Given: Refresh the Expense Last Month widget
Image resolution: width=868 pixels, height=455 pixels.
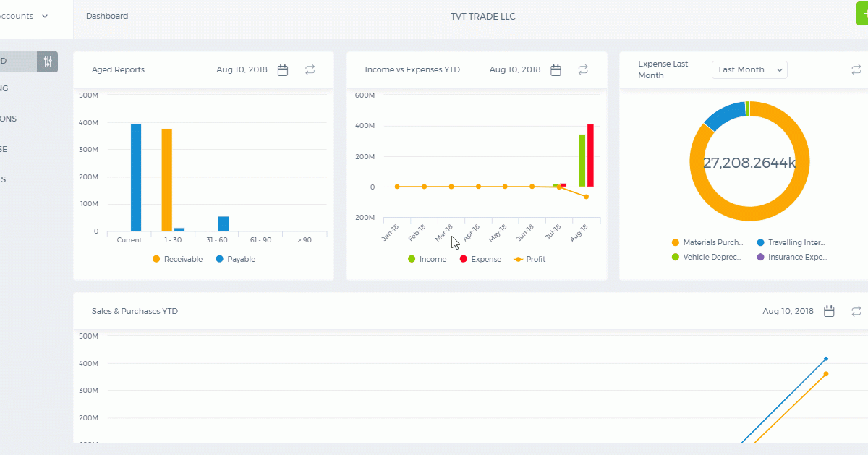Looking at the screenshot, I should click(856, 70).
